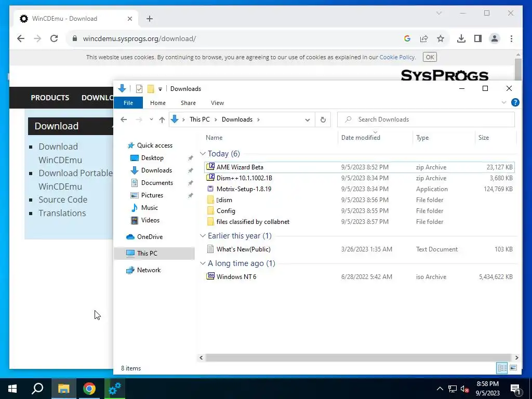The image size is (532, 399).
Task: Close the WinCDEmu - Download tab
Action: [x=129, y=19]
